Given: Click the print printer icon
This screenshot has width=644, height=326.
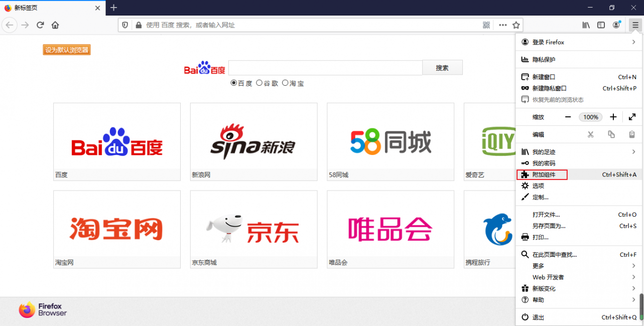Looking at the screenshot, I should pos(525,237).
